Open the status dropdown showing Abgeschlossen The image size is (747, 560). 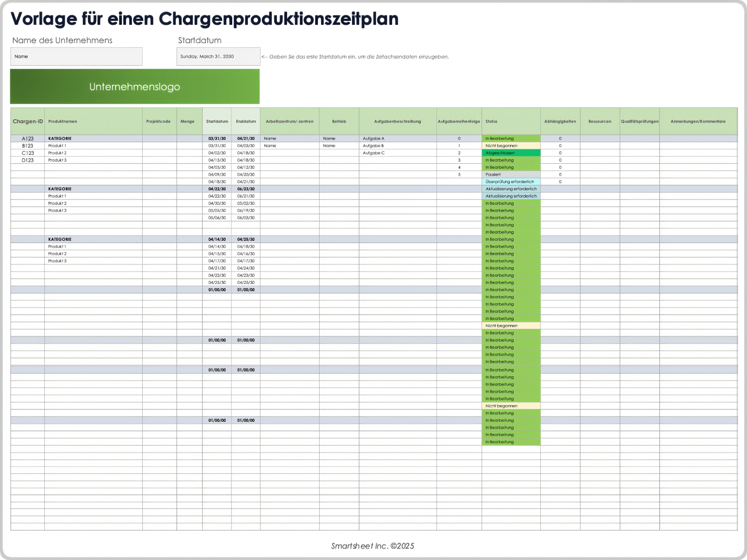[x=511, y=152]
